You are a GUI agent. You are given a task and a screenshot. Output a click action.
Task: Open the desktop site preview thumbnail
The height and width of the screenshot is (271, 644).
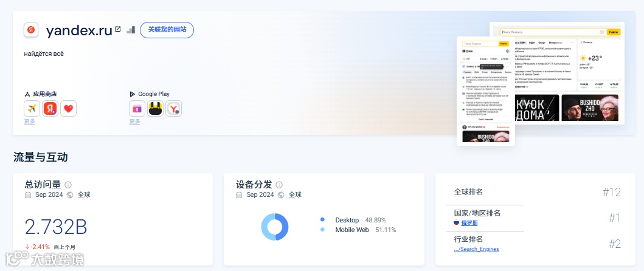click(x=557, y=73)
